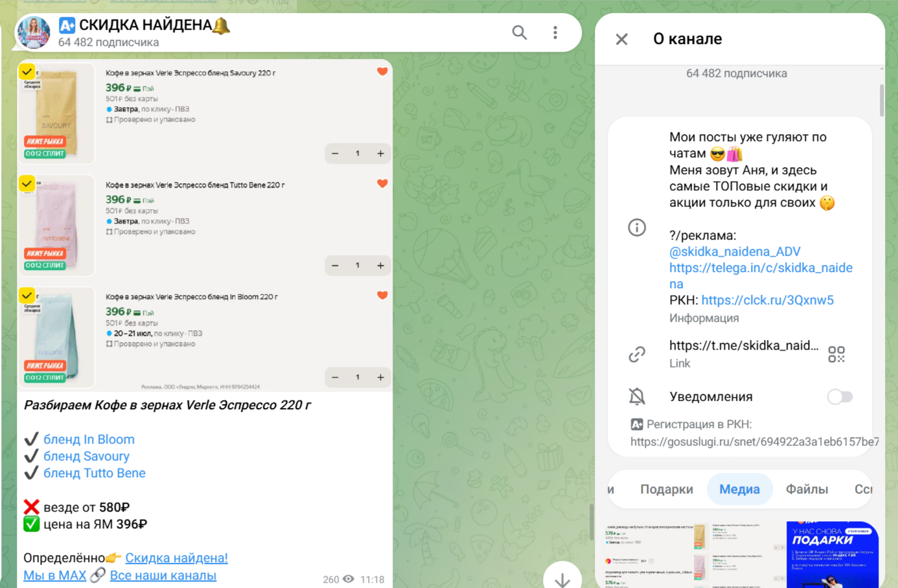The image size is (898, 588).
Task: Click the Уведомления label
Action: pos(711,396)
